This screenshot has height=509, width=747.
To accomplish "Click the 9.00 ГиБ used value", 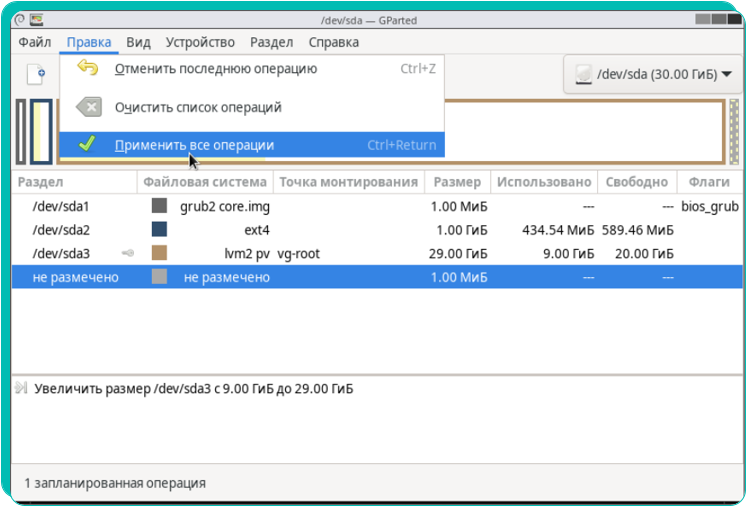I will pos(568,254).
